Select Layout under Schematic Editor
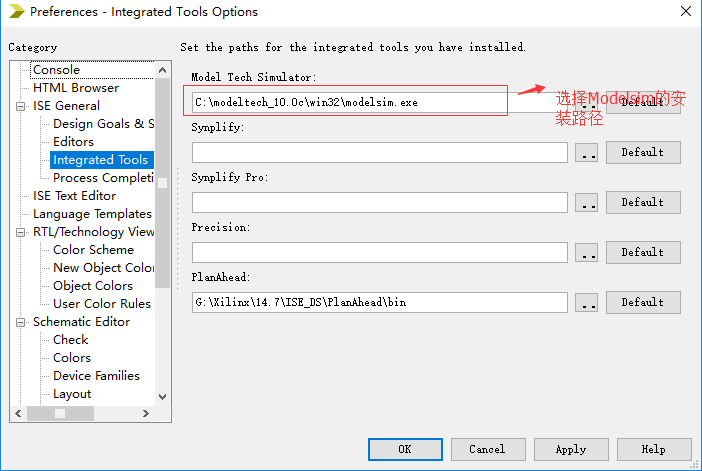The height and width of the screenshot is (471, 702). click(72, 394)
